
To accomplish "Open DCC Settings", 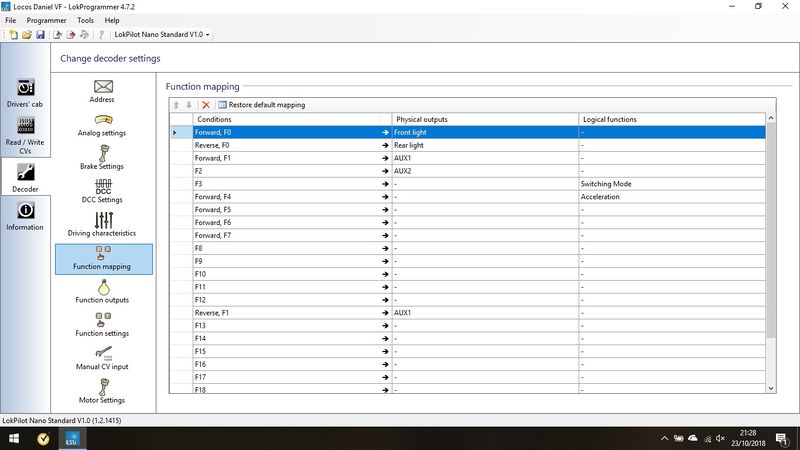I will [x=103, y=191].
